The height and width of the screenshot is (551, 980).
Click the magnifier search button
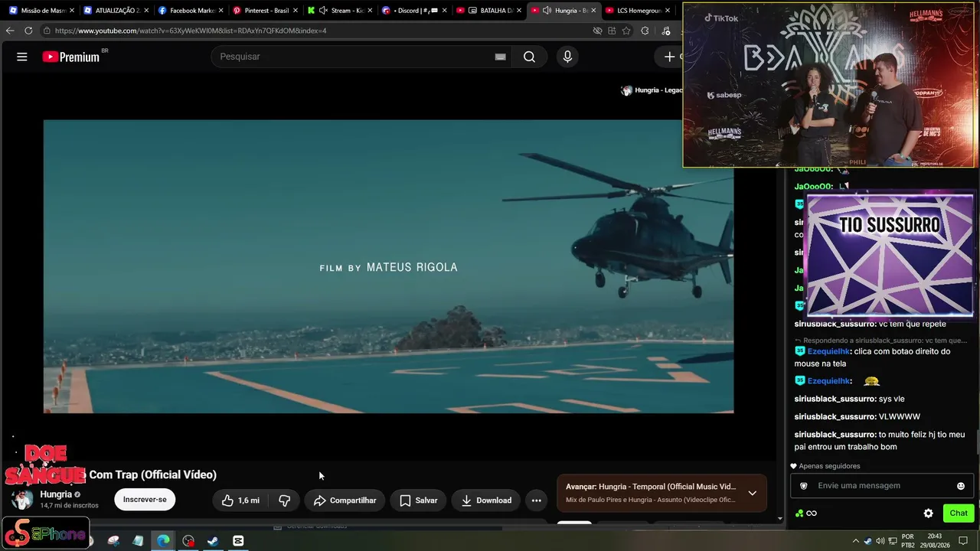pos(529,57)
